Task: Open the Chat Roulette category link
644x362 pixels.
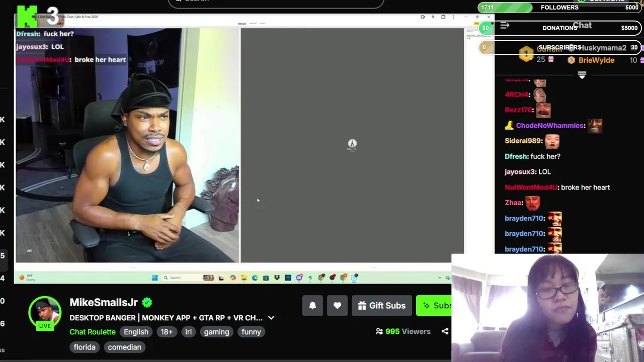Action: [x=93, y=332]
